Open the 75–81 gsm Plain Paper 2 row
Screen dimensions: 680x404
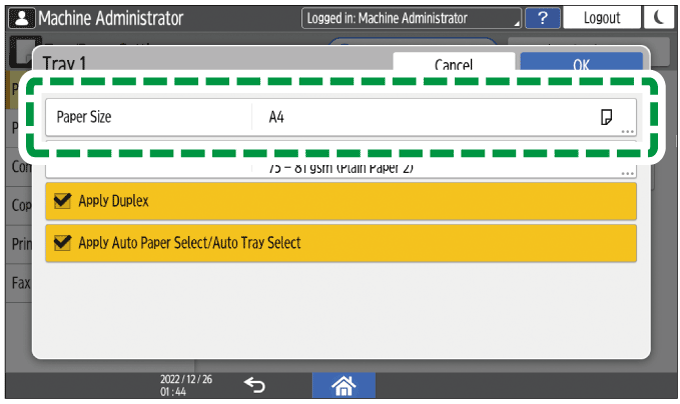(x=340, y=168)
